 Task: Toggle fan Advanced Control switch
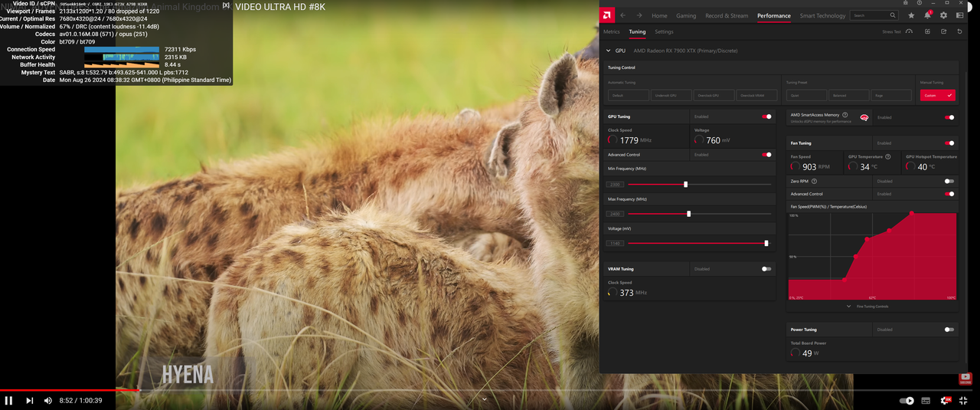[949, 194]
